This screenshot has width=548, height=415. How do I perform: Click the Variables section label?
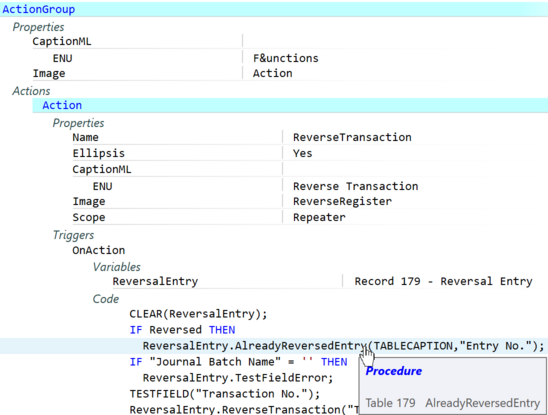point(117,267)
